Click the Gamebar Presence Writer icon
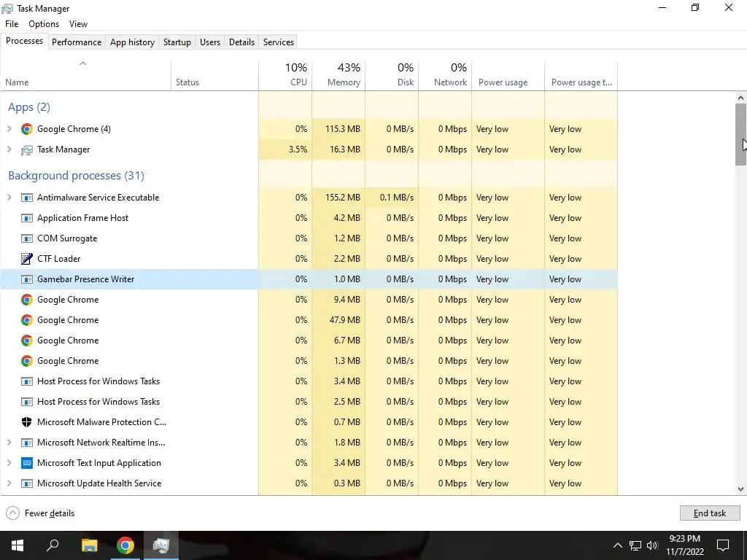Image resolution: width=747 pixels, height=560 pixels. [x=27, y=279]
